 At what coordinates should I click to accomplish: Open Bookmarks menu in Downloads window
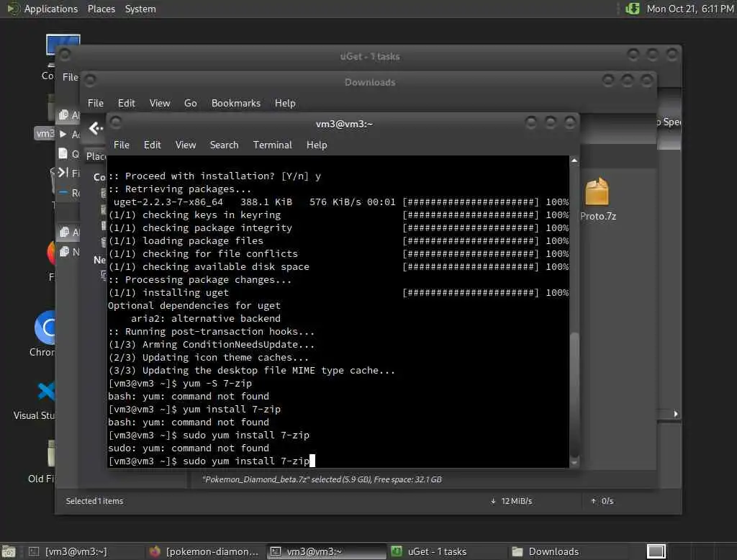(x=236, y=103)
